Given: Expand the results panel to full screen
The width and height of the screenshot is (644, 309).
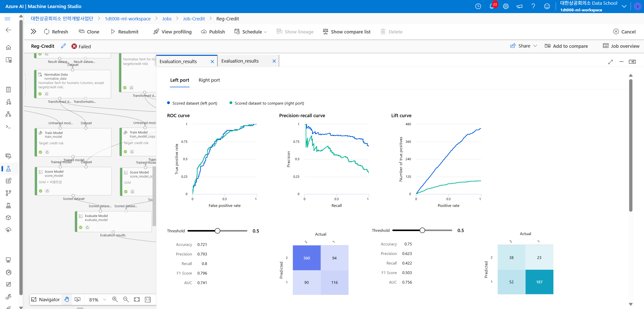Looking at the screenshot, I should coord(610,62).
